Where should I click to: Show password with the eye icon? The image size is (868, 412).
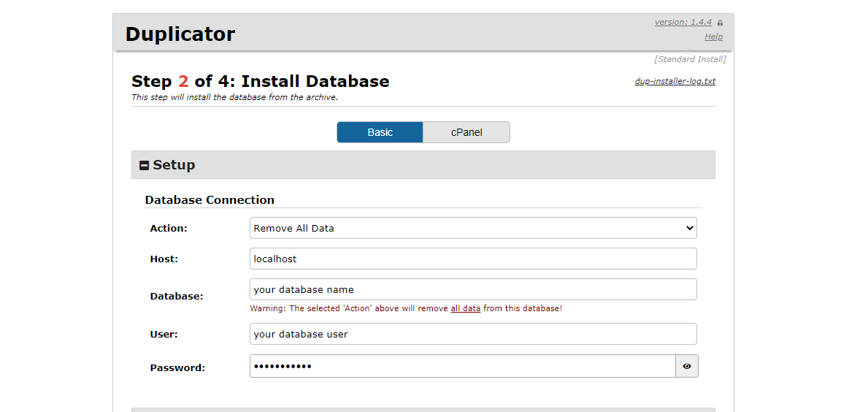(x=687, y=366)
